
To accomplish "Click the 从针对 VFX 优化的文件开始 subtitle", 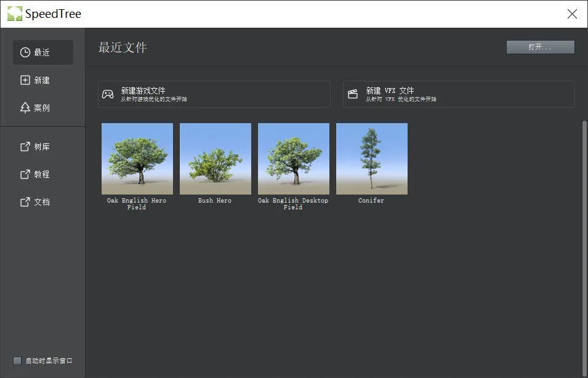I will click(401, 99).
